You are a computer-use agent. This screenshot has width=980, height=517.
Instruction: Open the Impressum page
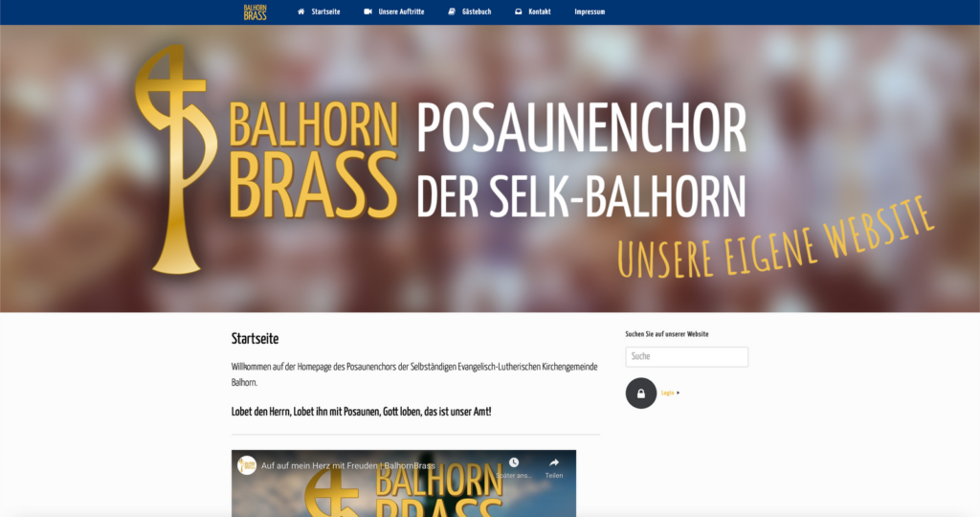[590, 11]
